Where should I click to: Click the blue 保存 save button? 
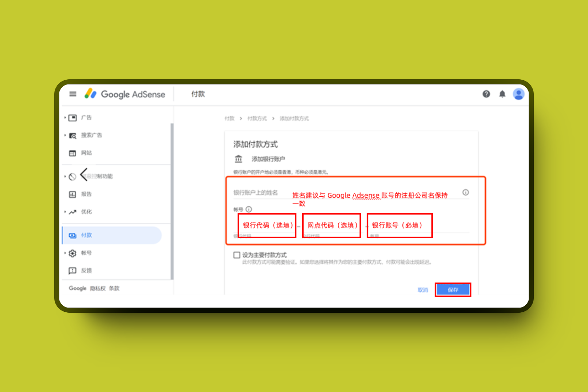[453, 290]
